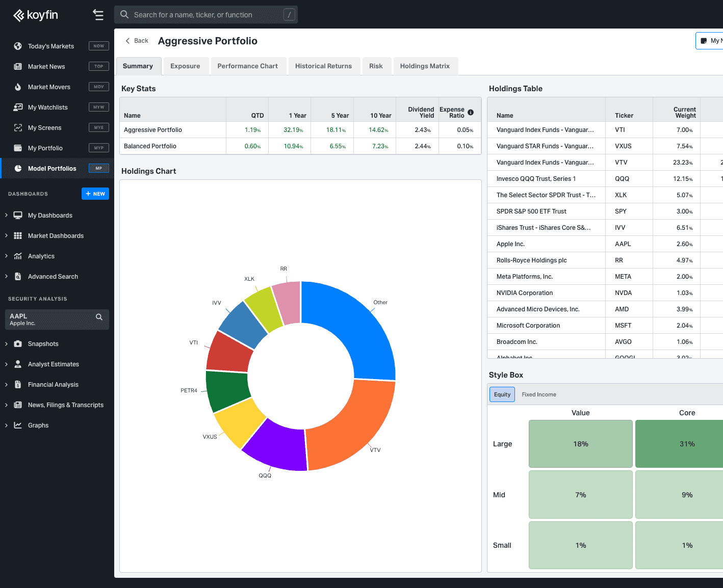Screen dimensions: 723x588
Task: Click the My button at top right
Action: [x=710, y=41]
